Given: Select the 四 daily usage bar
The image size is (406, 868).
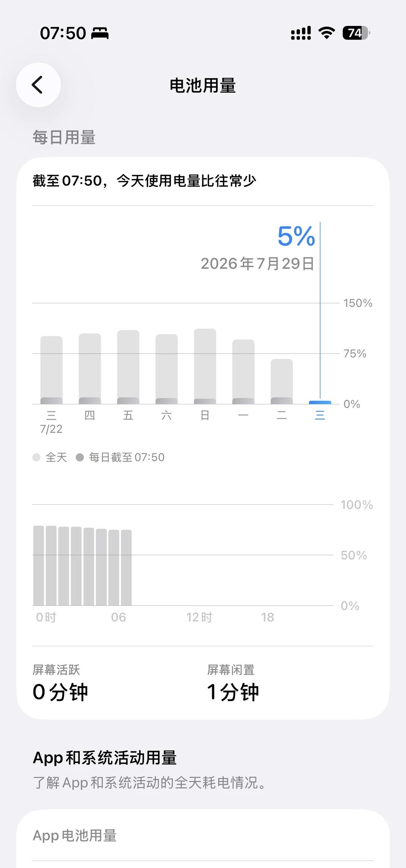Looking at the screenshot, I should tap(90, 369).
